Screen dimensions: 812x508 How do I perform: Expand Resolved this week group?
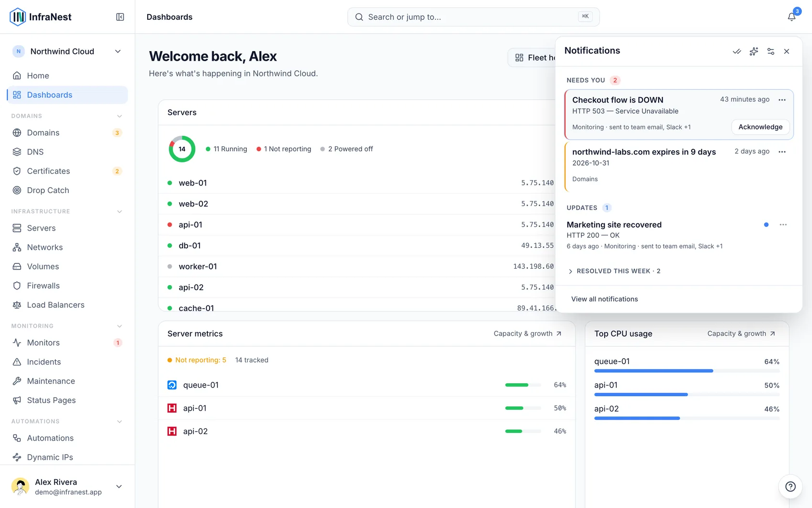614,271
